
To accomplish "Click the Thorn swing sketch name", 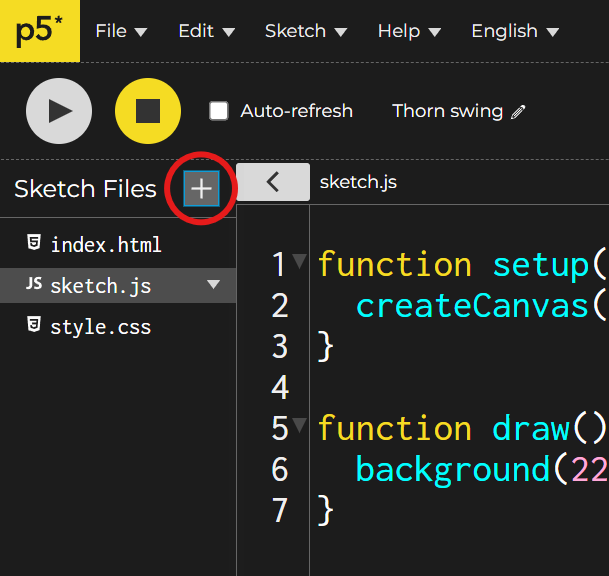I will coord(447,111).
